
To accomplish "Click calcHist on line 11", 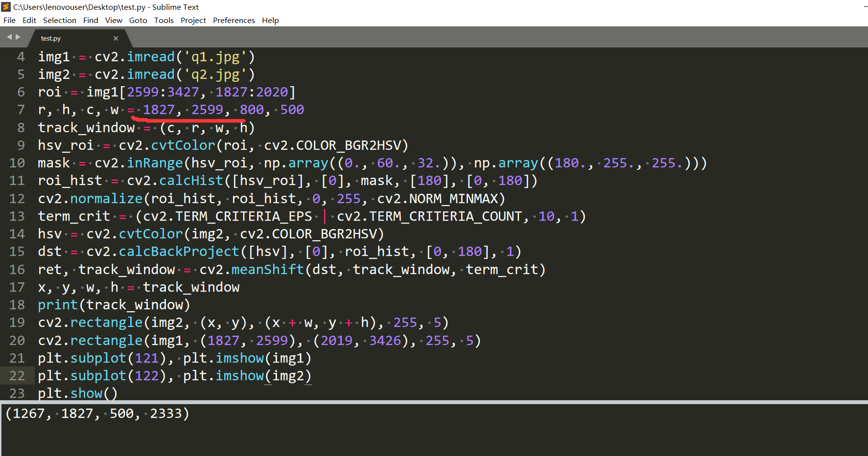I will [x=191, y=181].
